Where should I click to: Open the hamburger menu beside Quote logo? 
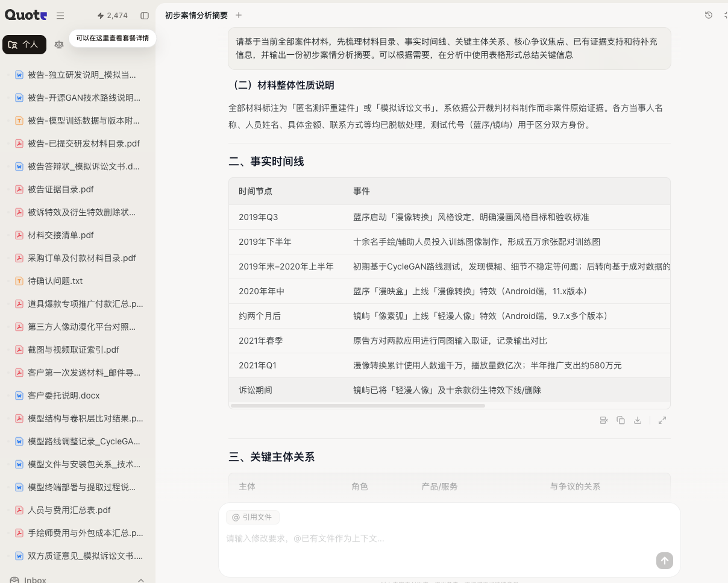point(60,16)
